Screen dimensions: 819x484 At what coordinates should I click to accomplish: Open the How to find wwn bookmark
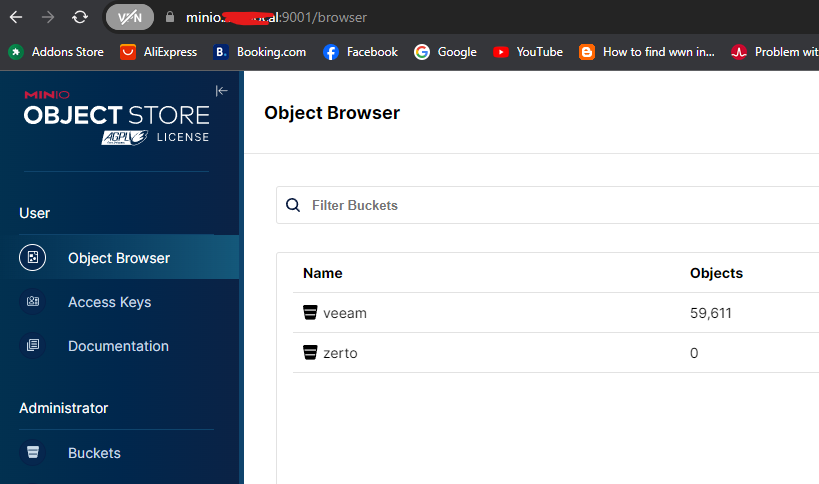click(x=647, y=52)
